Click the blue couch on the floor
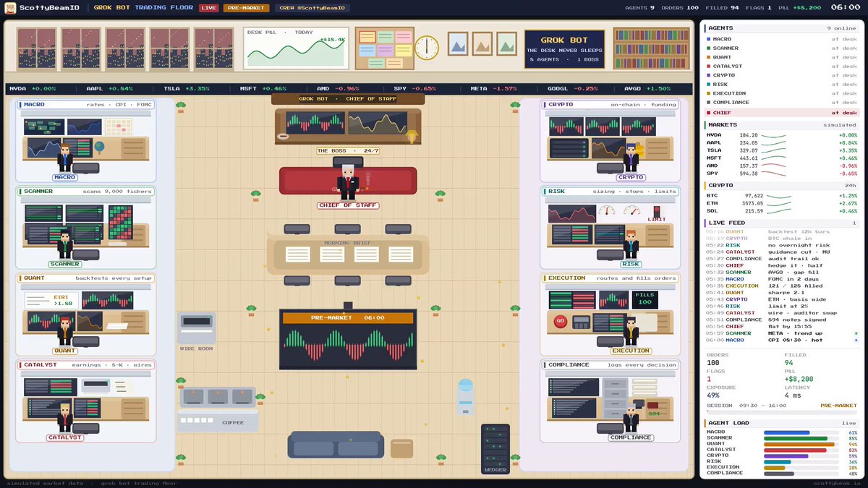Viewport: 868px width, 488px height. tap(335, 445)
